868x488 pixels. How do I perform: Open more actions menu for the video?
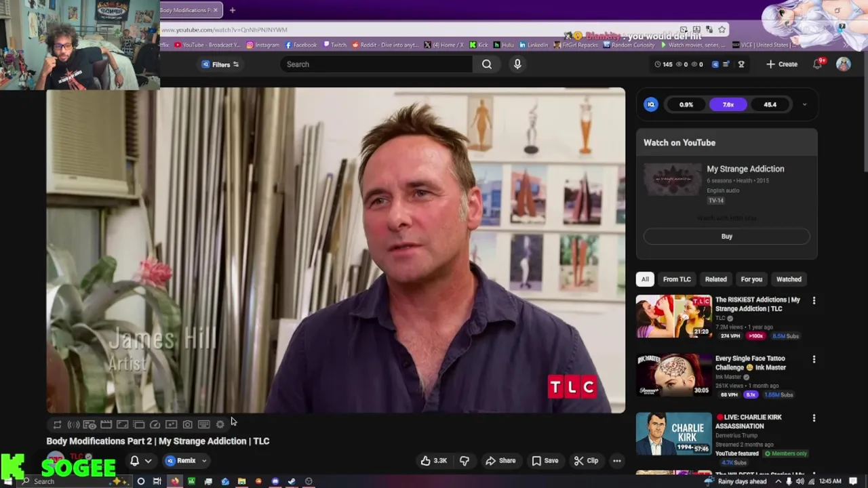[617, 461]
